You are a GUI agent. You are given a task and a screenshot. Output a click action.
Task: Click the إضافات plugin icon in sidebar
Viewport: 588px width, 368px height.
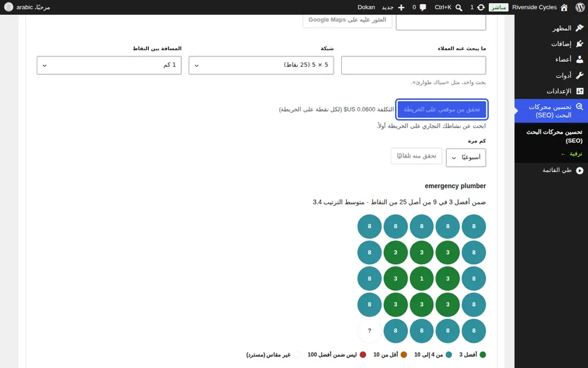(580, 44)
